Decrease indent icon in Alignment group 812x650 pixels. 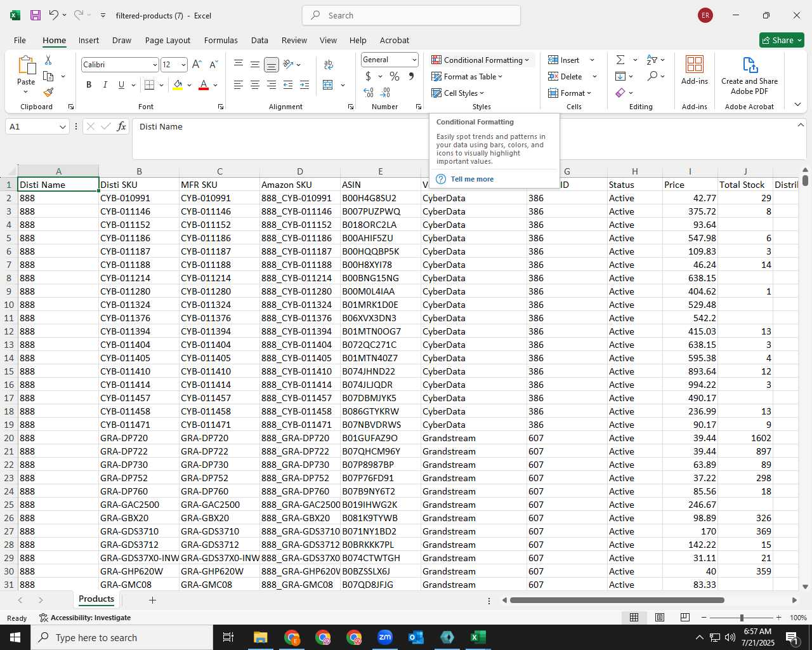tap(288, 84)
